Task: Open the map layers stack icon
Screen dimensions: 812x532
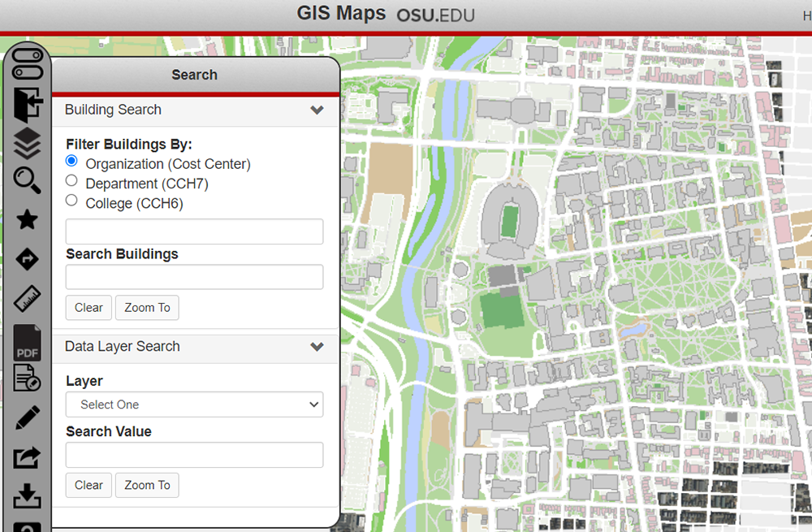Action: (x=27, y=144)
